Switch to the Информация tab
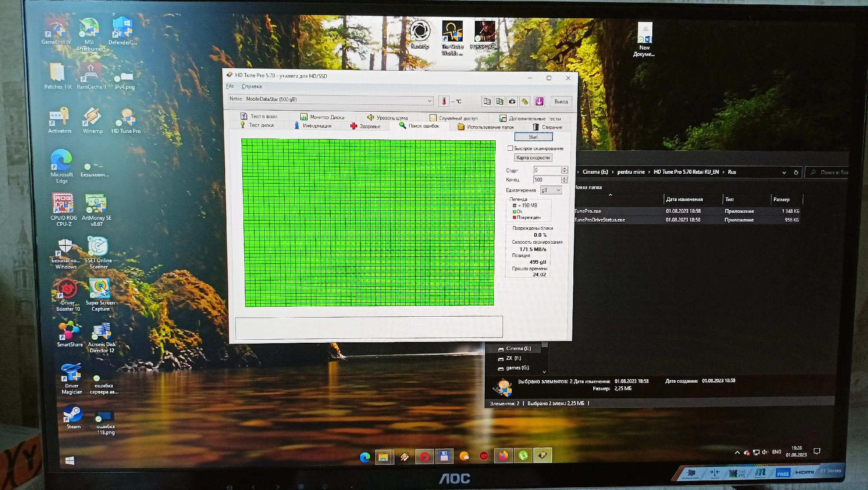The height and width of the screenshot is (490, 868). pyautogui.click(x=312, y=126)
